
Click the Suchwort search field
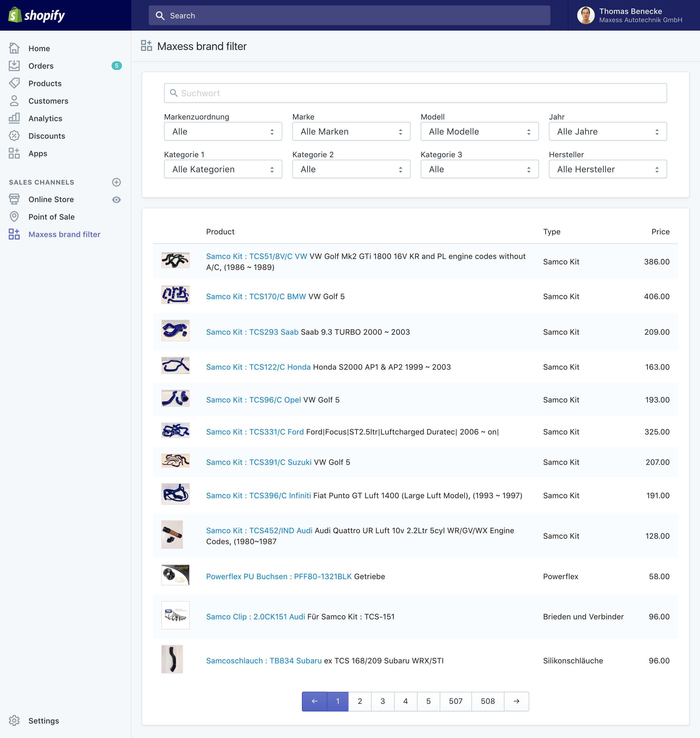tap(415, 93)
